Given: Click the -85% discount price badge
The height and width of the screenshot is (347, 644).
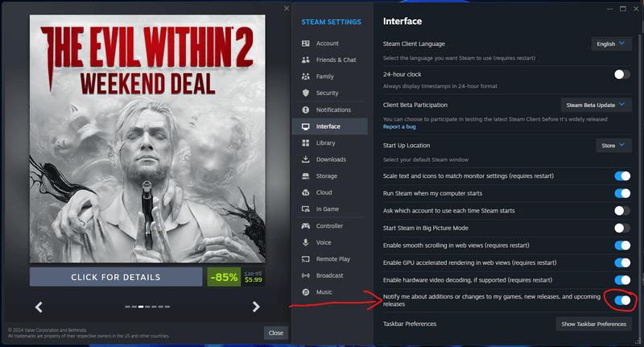Looking at the screenshot, I should click(224, 277).
